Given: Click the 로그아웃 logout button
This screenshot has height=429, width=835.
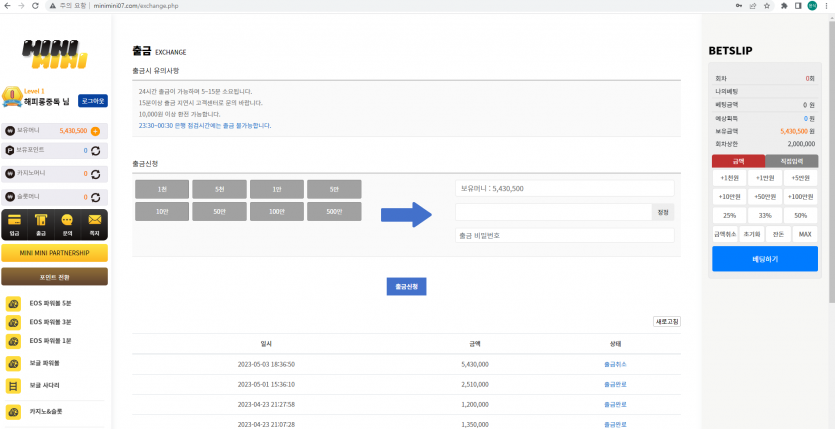Looking at the screenshot, I should point(92,101).
